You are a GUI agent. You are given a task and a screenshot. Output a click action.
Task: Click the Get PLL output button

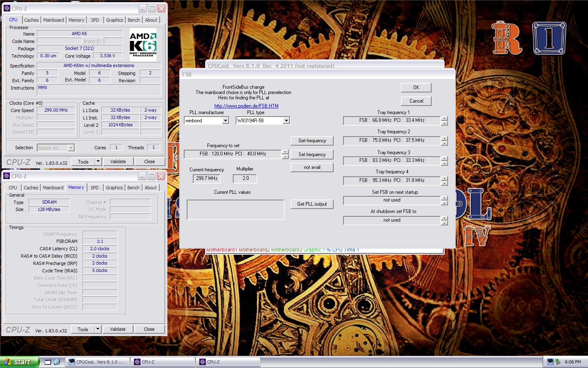click(312, 204)
